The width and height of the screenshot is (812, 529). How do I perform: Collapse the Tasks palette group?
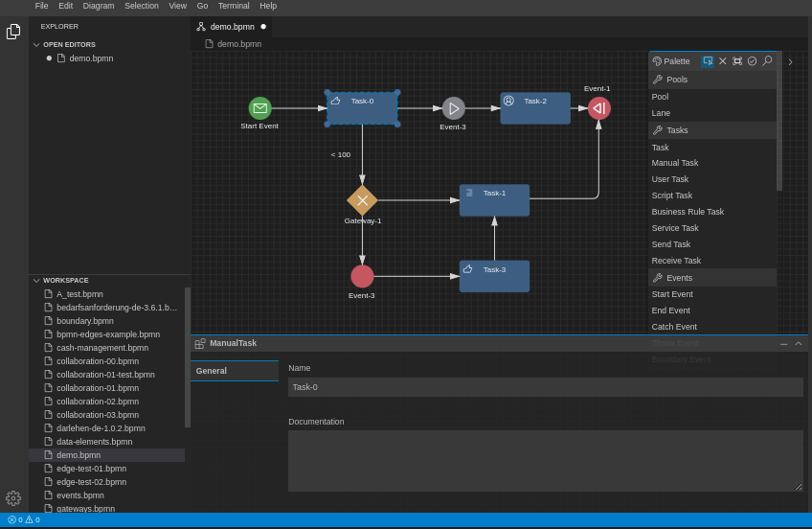(x=712, y=130)
